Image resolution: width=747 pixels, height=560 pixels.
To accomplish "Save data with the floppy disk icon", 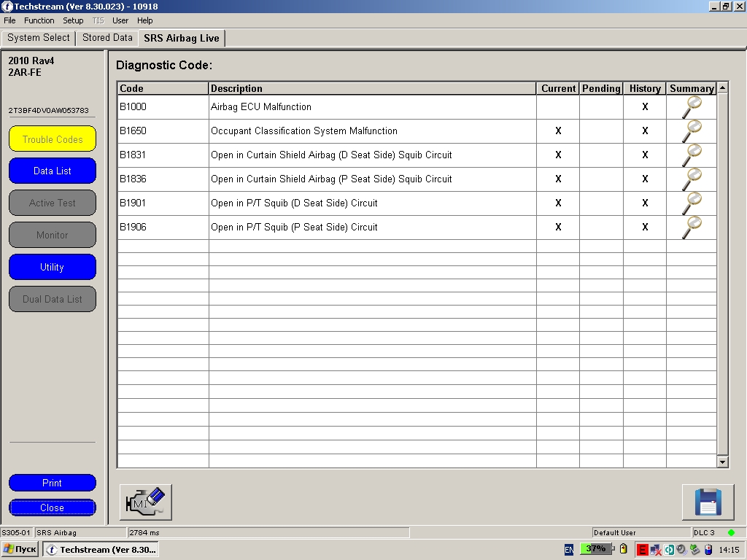I will tap(708, 502).
